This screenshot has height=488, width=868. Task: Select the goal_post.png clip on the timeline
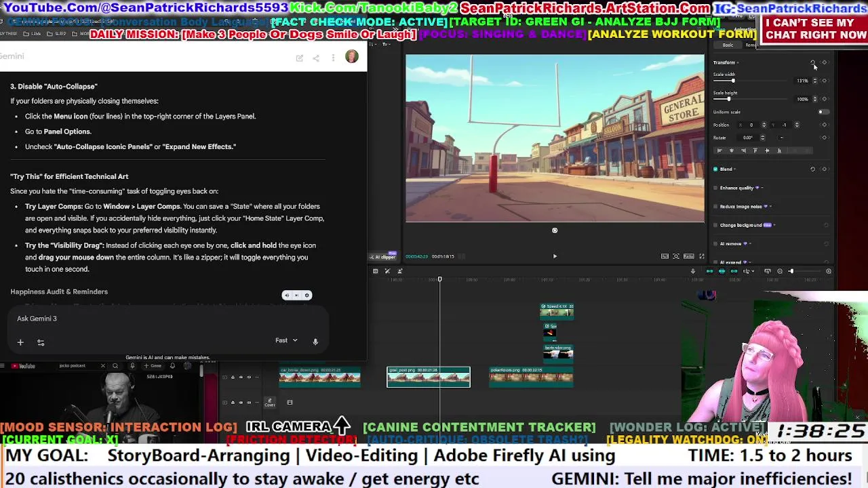pos(428,377)
